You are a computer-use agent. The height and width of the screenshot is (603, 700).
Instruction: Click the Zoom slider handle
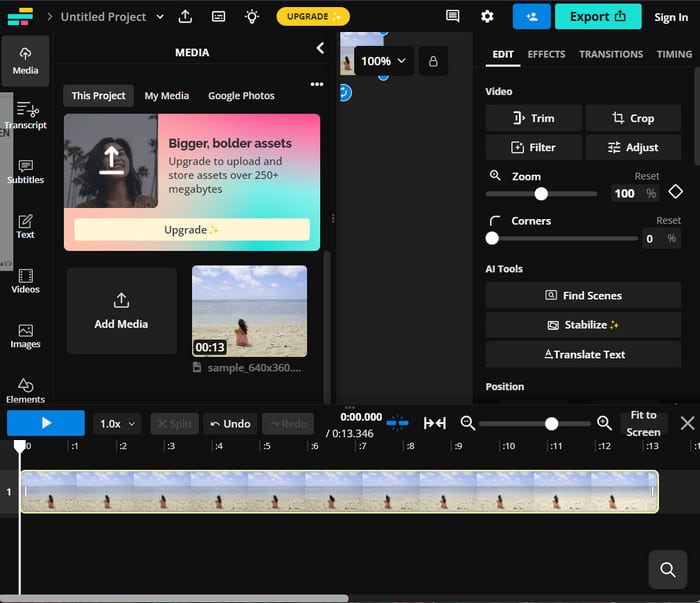coord(541,194)
